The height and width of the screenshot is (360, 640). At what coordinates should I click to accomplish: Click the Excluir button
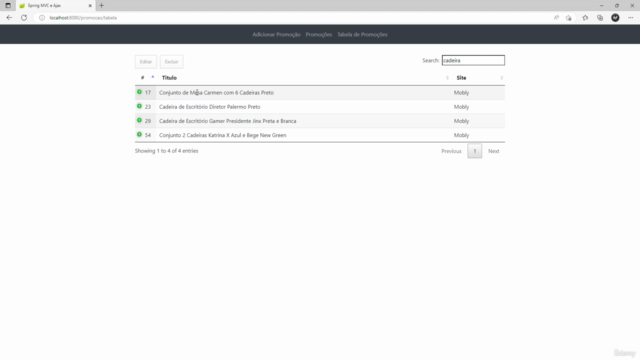coord(171,62)
